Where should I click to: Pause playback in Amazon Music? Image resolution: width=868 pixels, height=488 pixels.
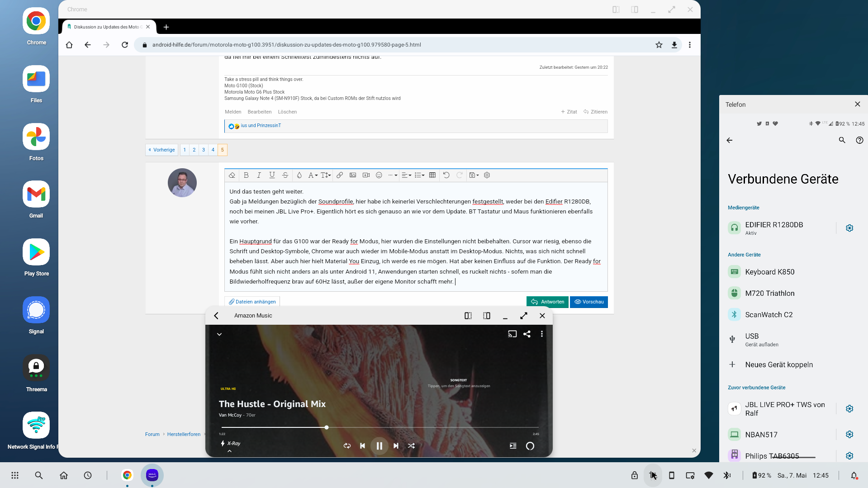(379, 446)
